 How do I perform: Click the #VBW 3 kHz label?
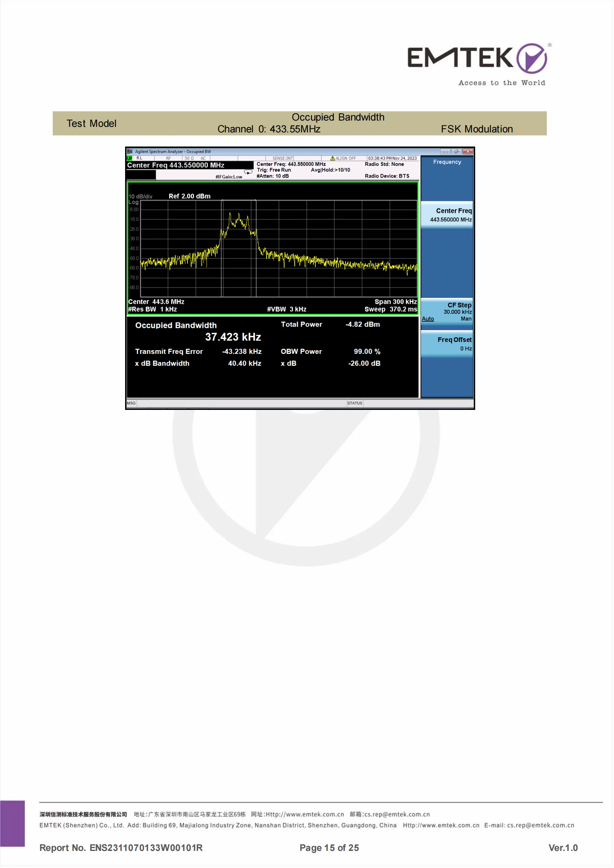[x=287, y=309]
